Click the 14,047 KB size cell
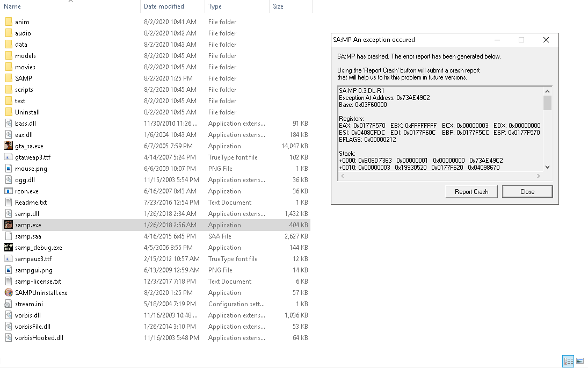Screen dimensions: 588x368 [295, 146]
